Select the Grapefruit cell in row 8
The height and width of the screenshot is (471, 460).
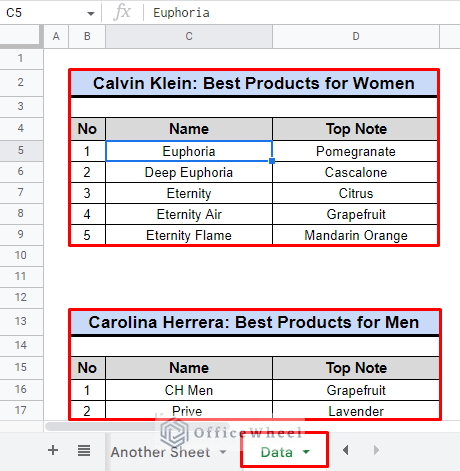pyautogui.click(x=355, y=214)
